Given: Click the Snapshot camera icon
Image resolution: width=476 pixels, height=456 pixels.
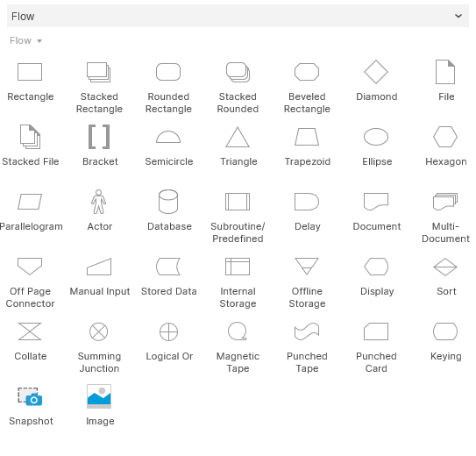Looking at the screenshot, I should tap(30, 396).
